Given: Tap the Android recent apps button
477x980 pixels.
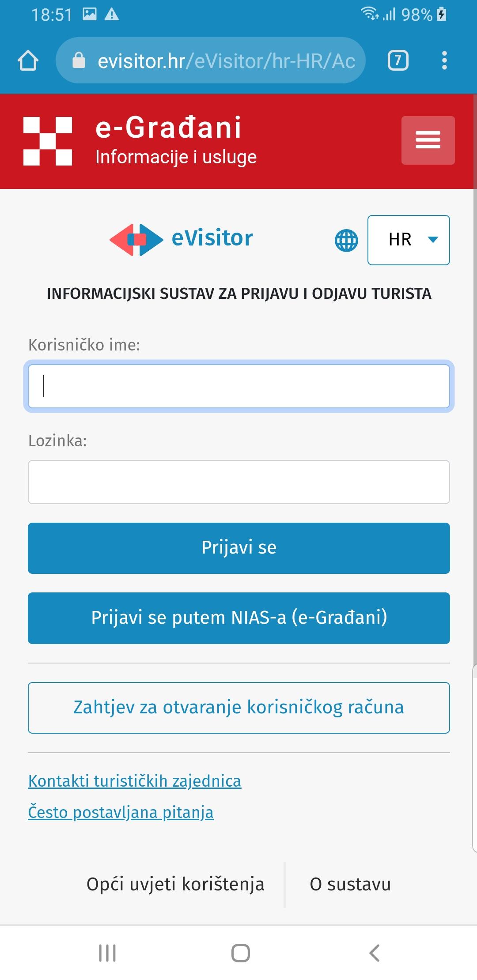Looking at the screenshot, I should 107,953.
